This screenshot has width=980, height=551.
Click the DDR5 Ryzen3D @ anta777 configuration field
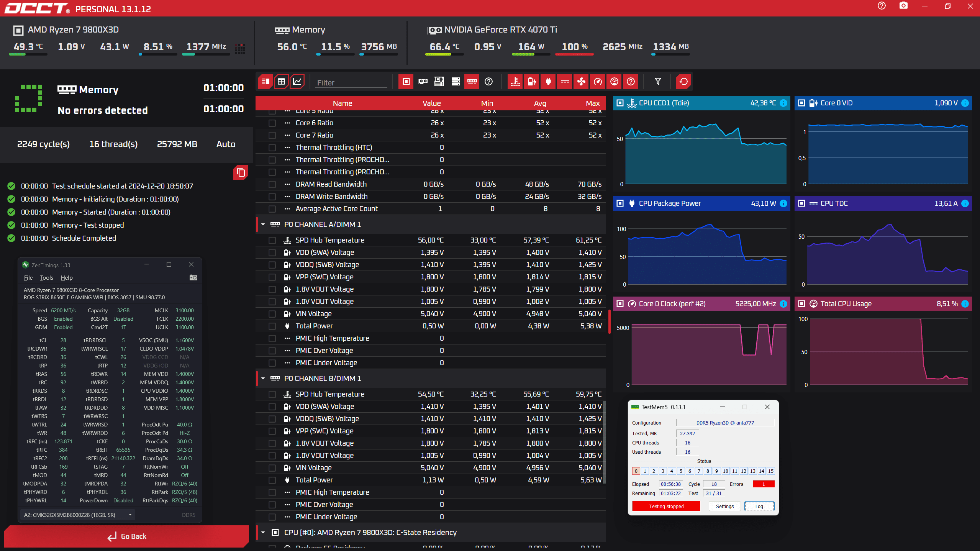(725, 423)
